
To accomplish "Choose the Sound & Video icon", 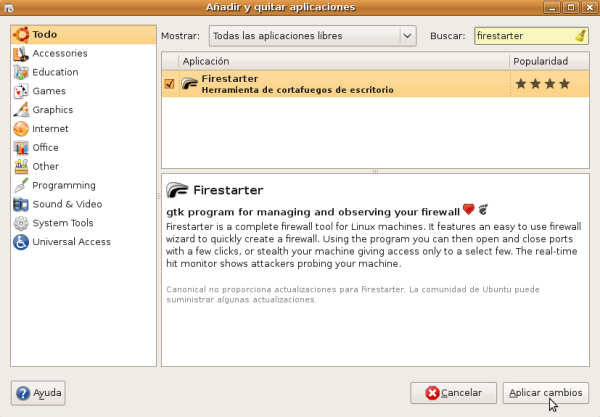I will [20, 204].
